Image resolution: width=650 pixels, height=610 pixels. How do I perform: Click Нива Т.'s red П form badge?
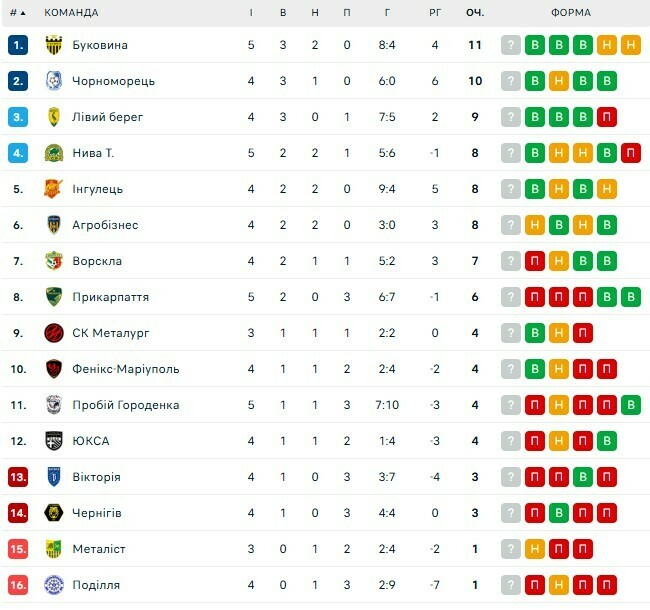coord(630,153)
